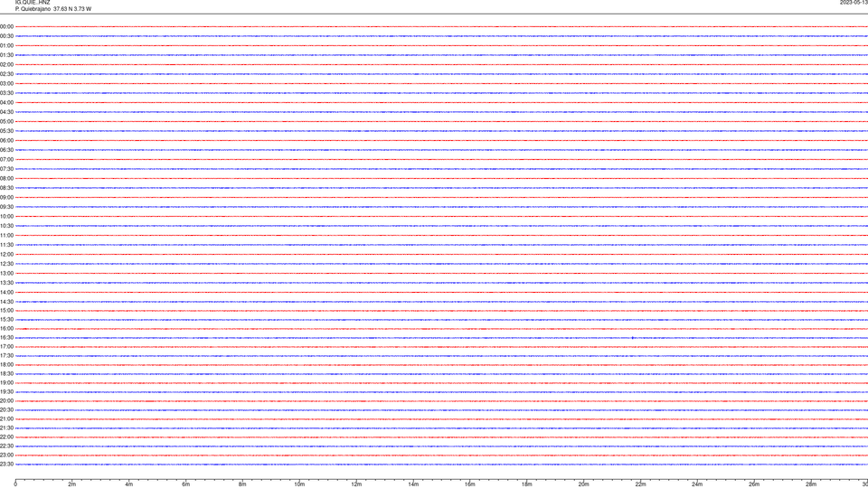
Task: Click the station code IG.QUIE..HNZ header
Action: 33,3
